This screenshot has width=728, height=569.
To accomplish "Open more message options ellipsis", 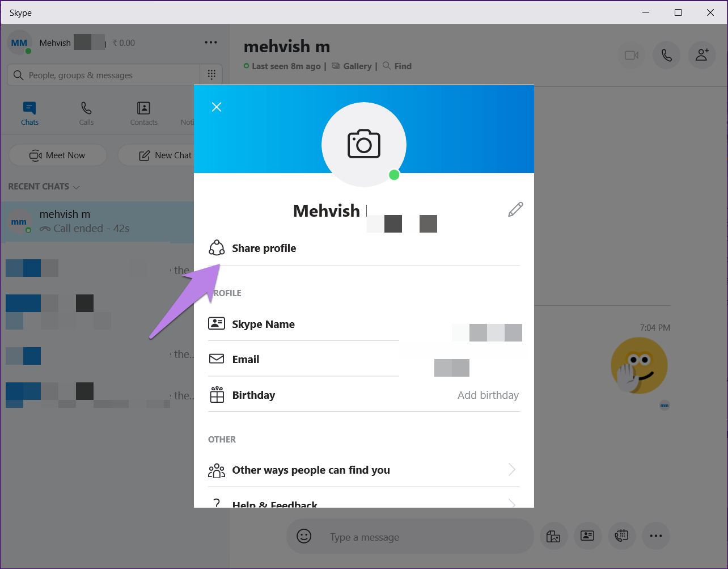I will coord(656,536).
